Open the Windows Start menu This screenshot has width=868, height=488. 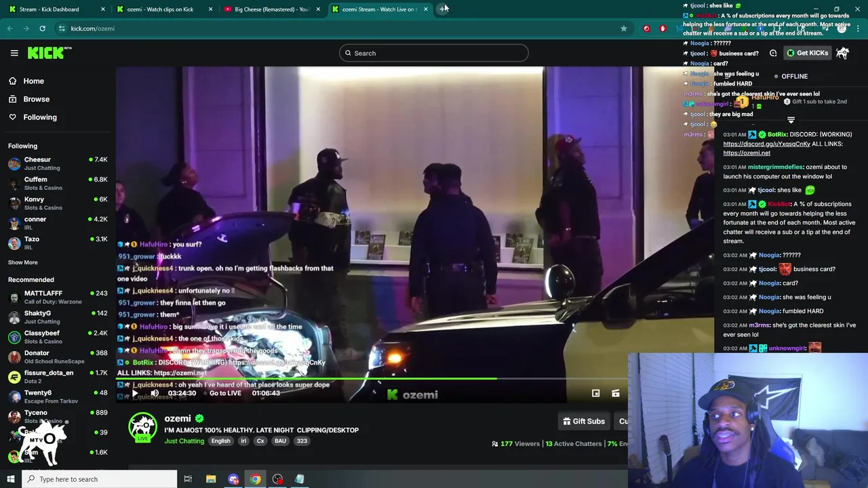click(10, 479)
